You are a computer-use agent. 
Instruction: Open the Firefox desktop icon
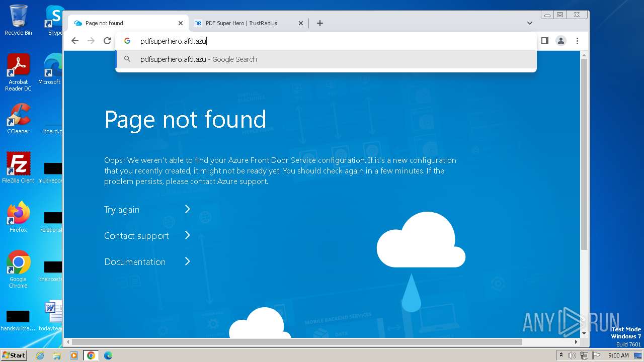click(18, 217)
